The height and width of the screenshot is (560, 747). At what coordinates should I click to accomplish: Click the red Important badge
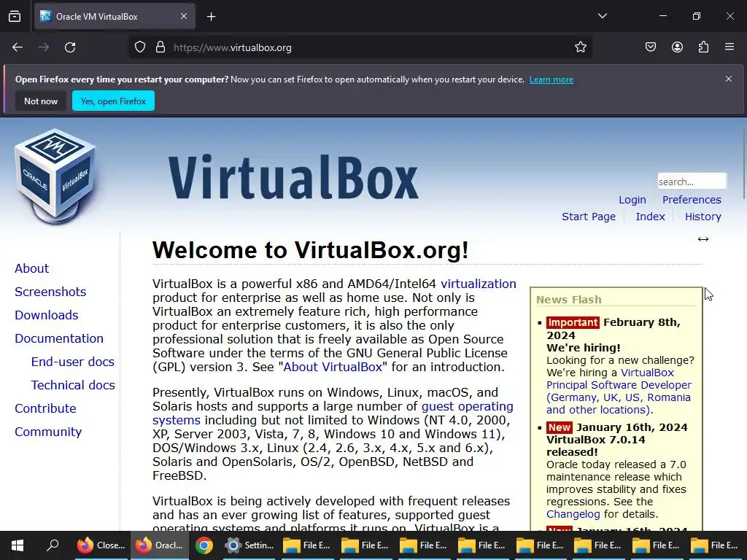click(x=573, y=322)
